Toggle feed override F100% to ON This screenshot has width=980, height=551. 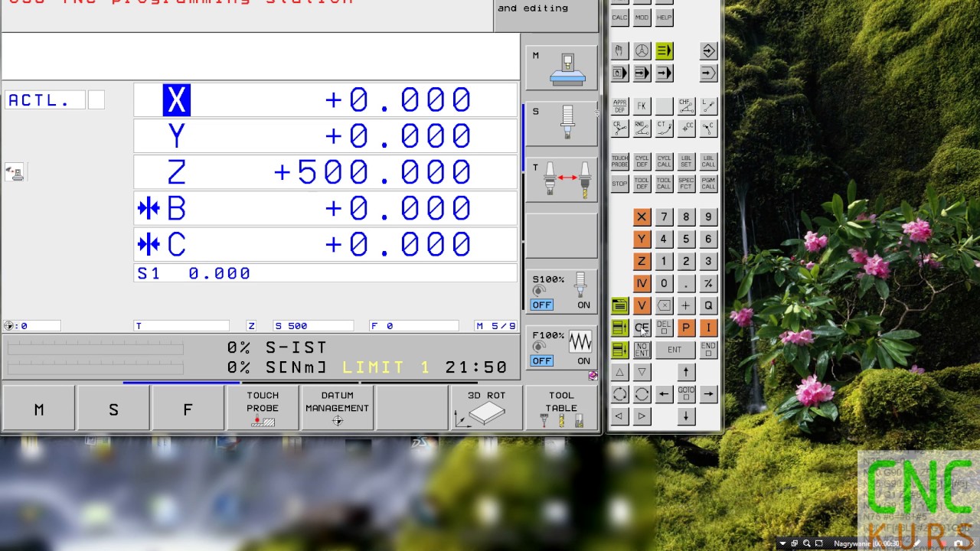[x=583, y=360]
